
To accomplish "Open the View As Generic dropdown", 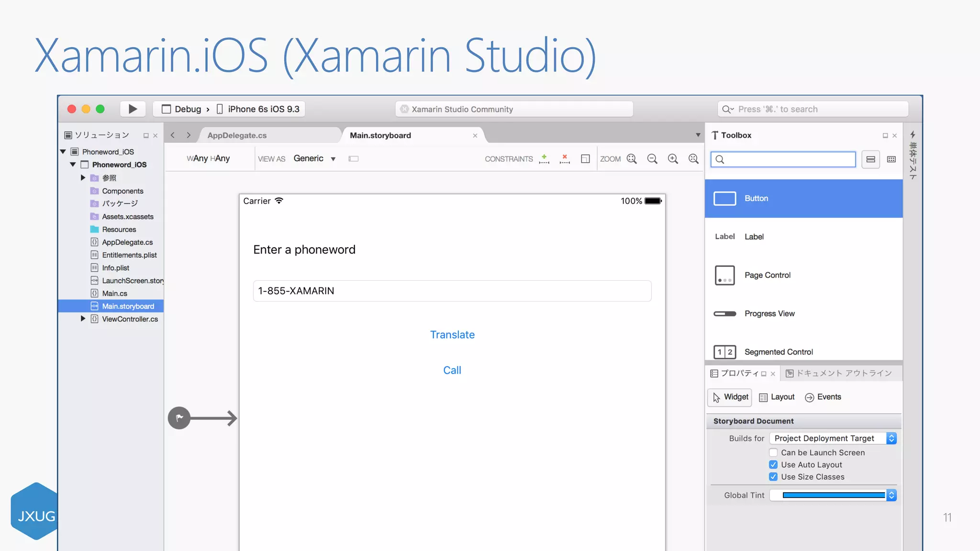I will pyautogui.click(x=314, y=159).
